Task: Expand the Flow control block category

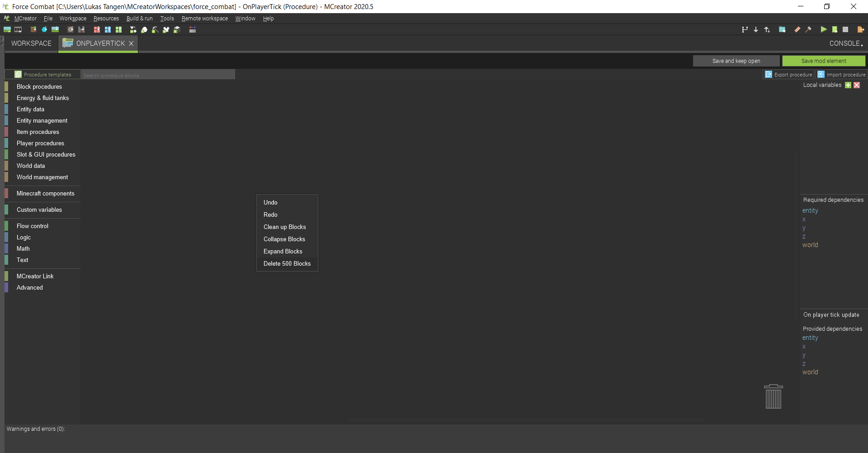Action: [x=32, y=225]
